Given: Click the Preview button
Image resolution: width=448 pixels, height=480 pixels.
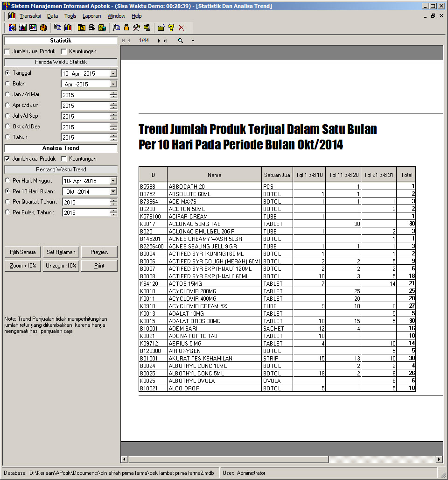Looking at the screenshot, I should pos(99,252).
